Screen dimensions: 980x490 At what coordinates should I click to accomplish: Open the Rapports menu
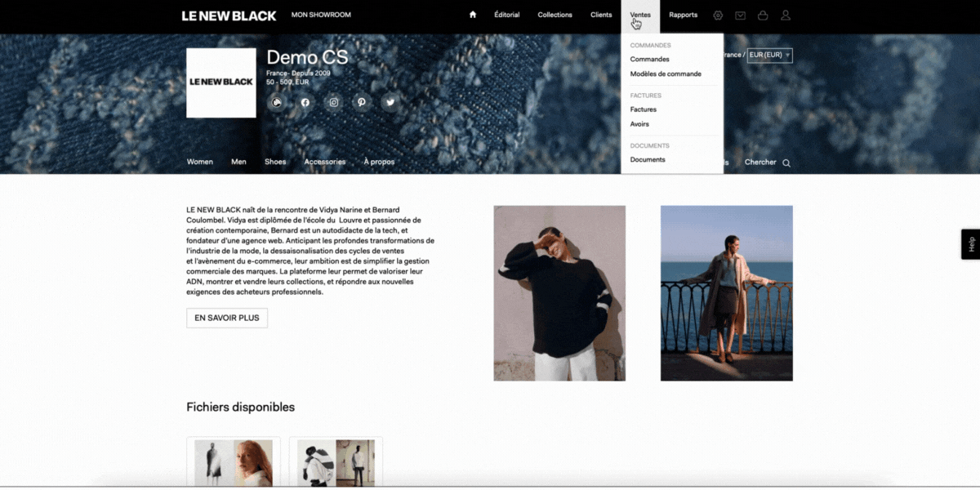click(x=684, y=15)
